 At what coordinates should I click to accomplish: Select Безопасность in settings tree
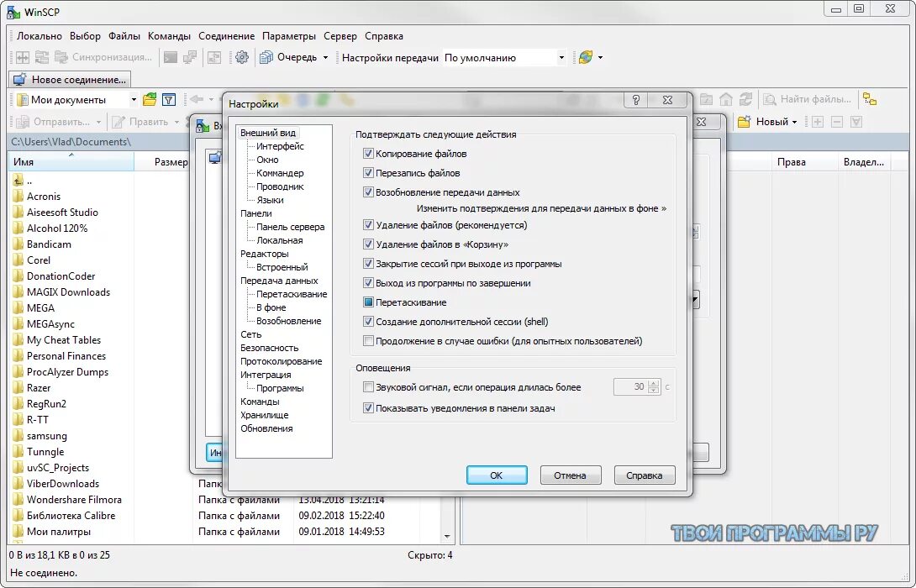pyautogui.click(x=269, y=348)
